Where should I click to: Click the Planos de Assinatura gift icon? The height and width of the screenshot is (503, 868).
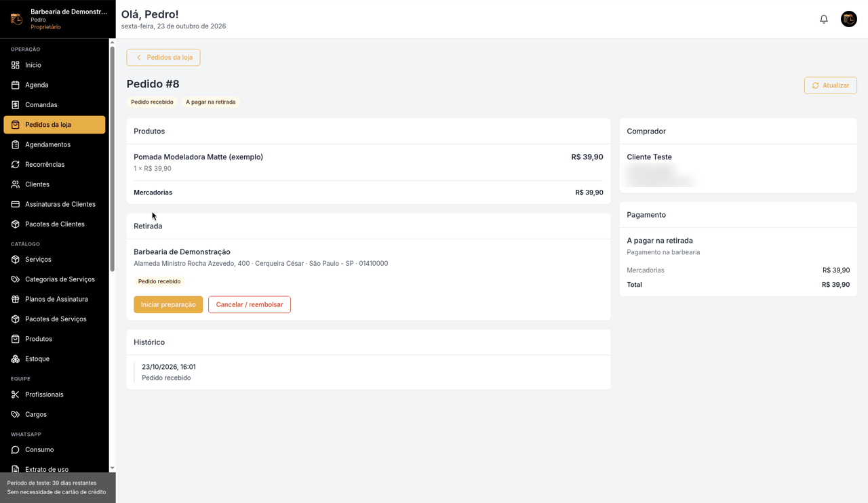point(16,299)
